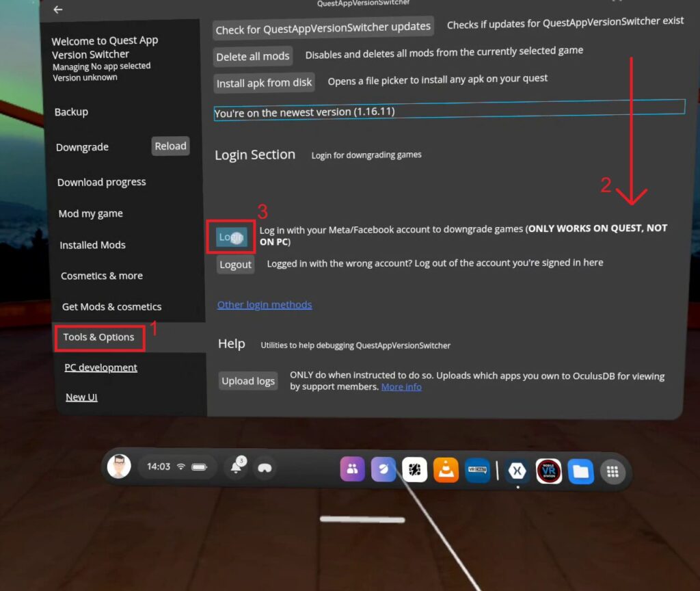700x591 pixels.
Task: Select Tools & Options tab
Action: click(98, 337)
